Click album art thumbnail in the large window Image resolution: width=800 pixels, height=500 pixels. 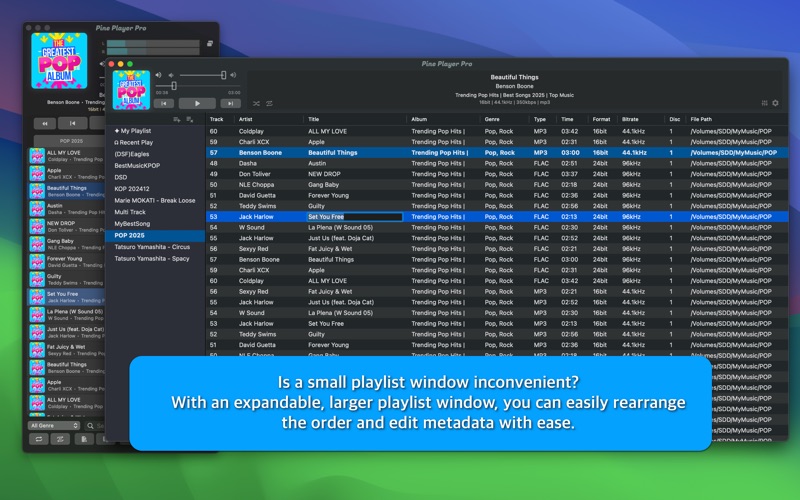coord(131,90)
